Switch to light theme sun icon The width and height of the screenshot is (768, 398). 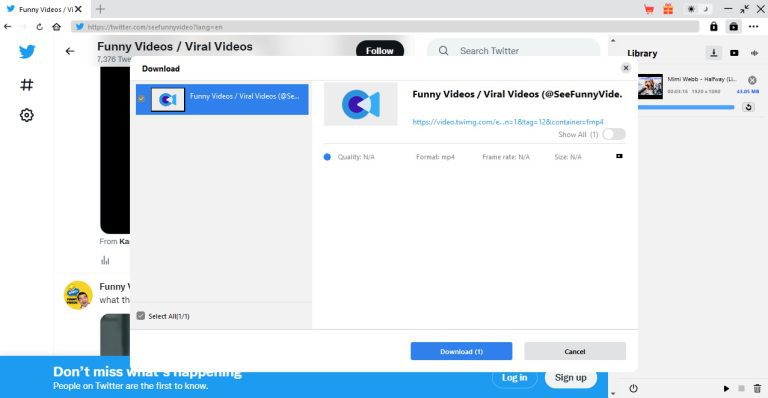691,9
